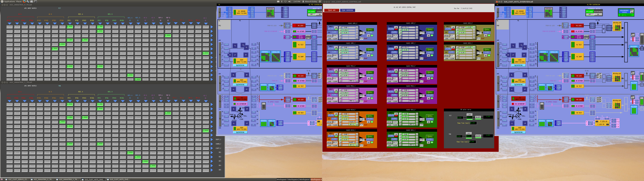Open the Bluetooth indicator in system tray

(x=282, y=2)
